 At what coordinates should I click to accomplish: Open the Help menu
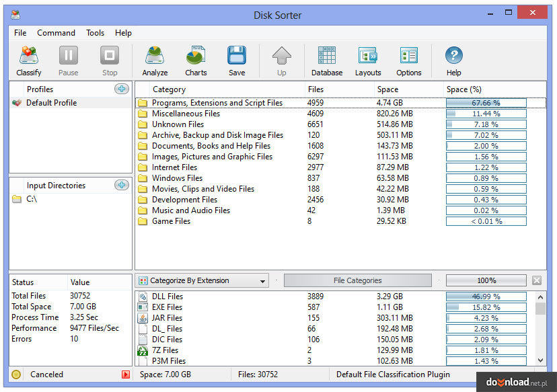pyautogui.click(x=123, y=33)
